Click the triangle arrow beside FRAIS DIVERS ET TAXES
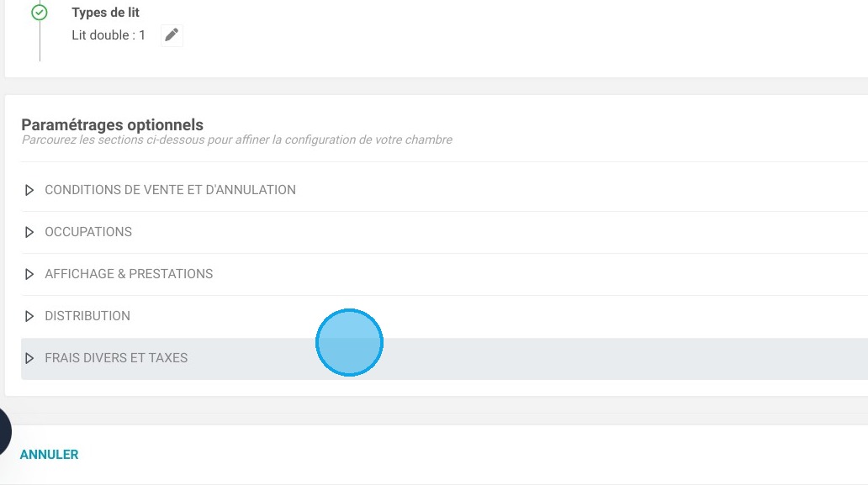The height and width of the screenshot is (485, 868). point(29,358)
